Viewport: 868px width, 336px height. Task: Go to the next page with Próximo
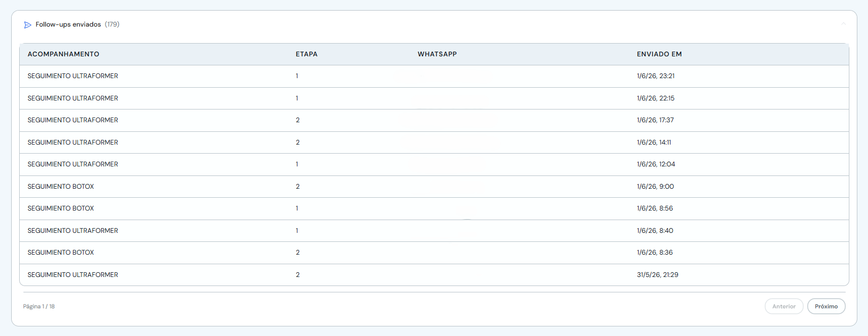[x=826, y=306]
